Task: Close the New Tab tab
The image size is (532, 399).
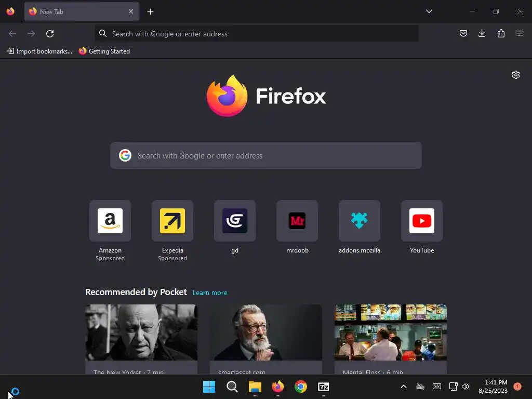Action: (x=131, y=11)
